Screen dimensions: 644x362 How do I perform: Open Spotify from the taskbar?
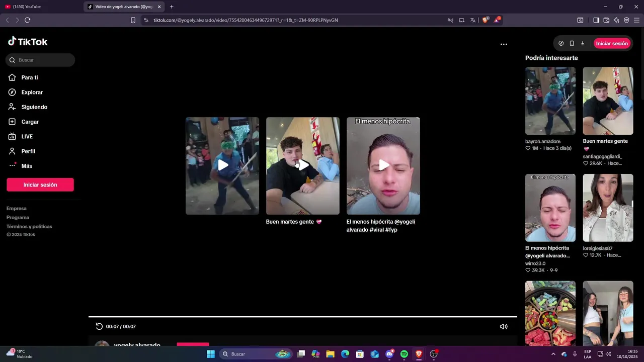coord(404,354)
